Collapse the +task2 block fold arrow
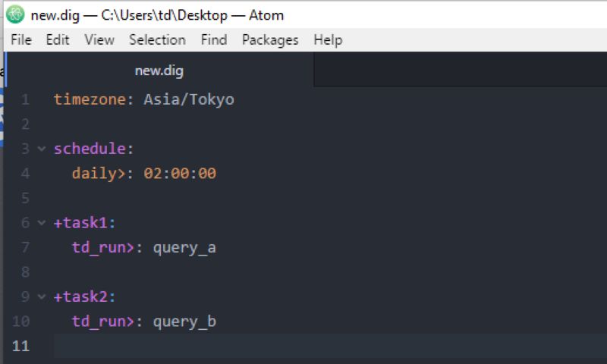607x364 pixels. coord(42,297)
